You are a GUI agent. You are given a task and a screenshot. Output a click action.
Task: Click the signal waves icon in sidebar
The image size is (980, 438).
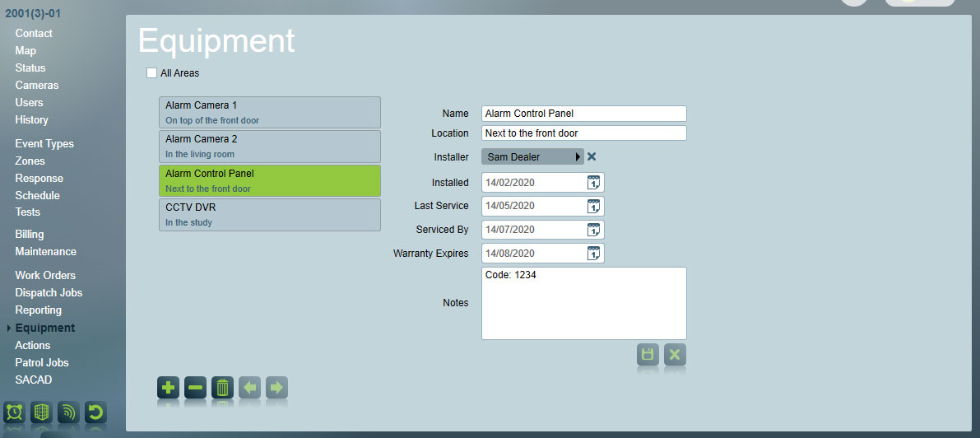pyautogui.click(x=68, y=412)
